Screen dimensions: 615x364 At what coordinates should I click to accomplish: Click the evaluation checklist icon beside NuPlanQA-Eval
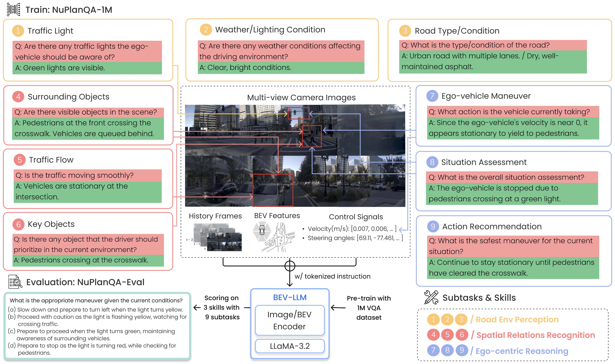(15, 282)
